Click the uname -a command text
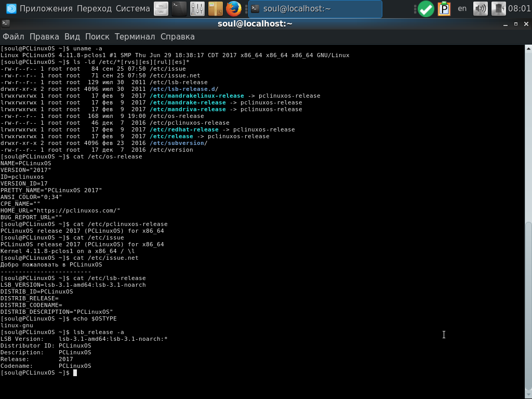The image size is (532, 399). [87, 48]
